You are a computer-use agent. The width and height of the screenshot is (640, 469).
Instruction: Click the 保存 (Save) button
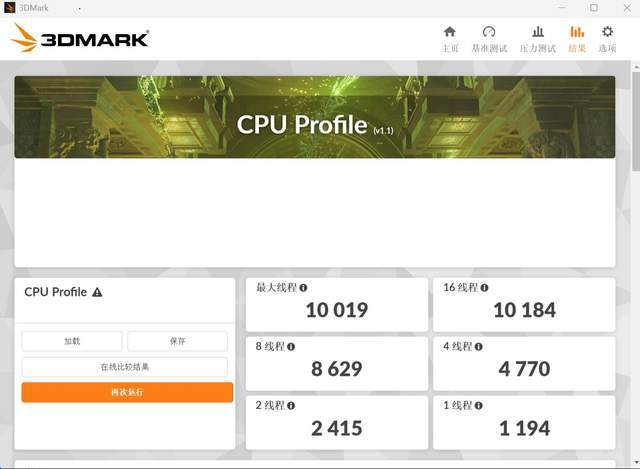[177, 341]
